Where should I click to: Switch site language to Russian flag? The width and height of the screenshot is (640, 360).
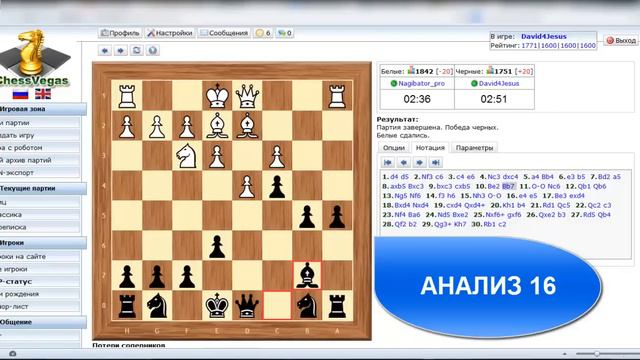point(20,94)
